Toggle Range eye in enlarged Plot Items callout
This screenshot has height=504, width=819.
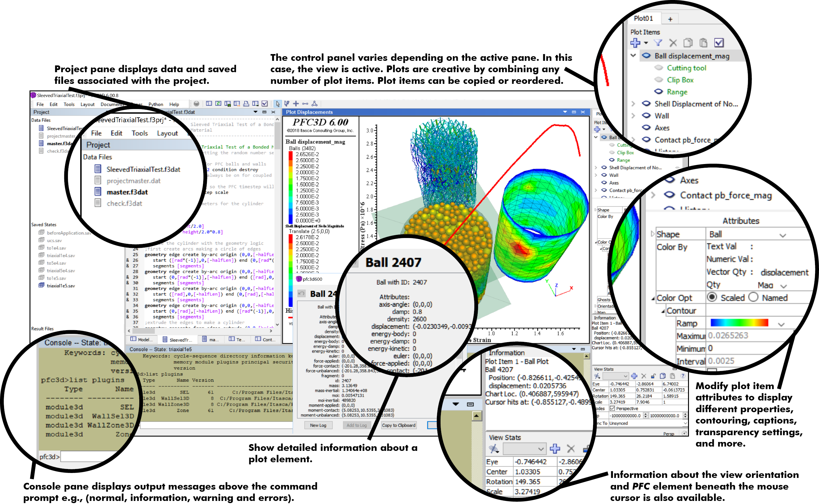point(659,91)
